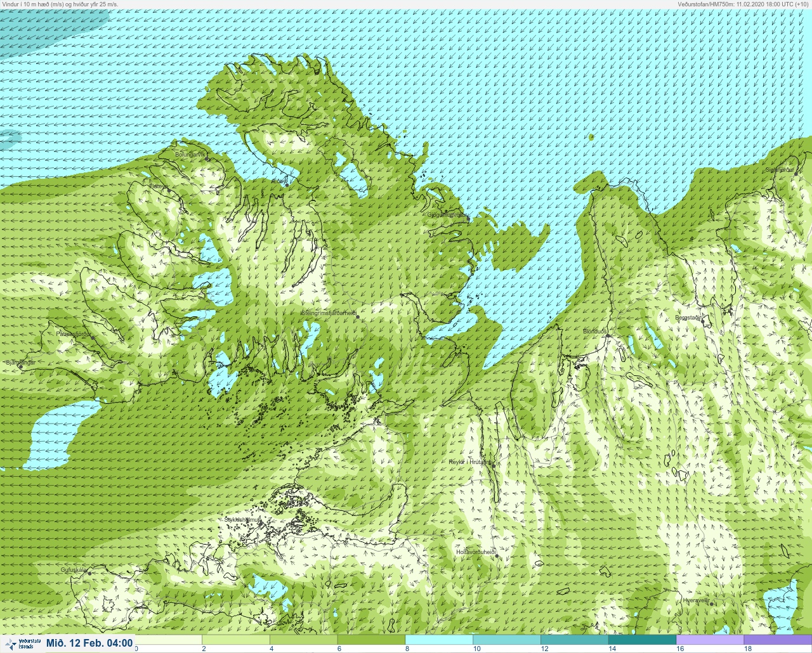Click the Steingrímsfjarðarheiði station label
Screen dimensions: 812x653
(x=329, y=313)
